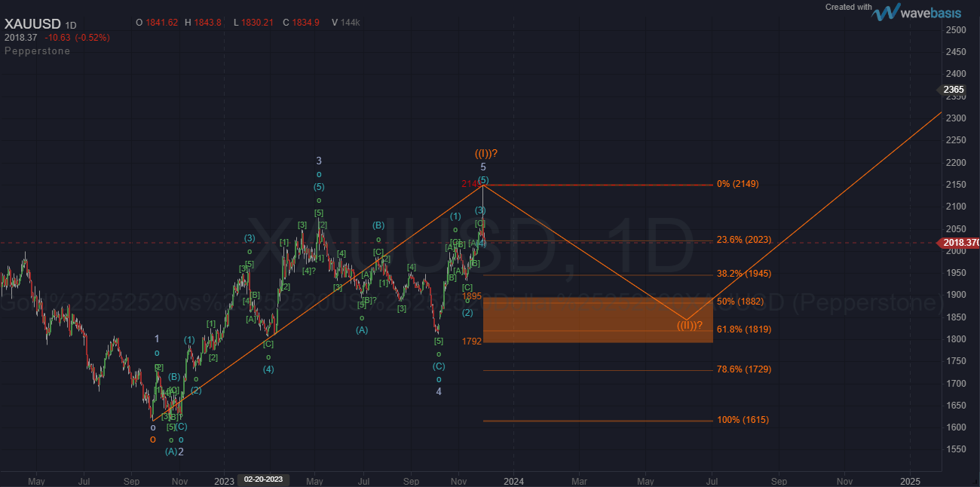Click the ((I))? wave annotation

[x=485, y=154]
